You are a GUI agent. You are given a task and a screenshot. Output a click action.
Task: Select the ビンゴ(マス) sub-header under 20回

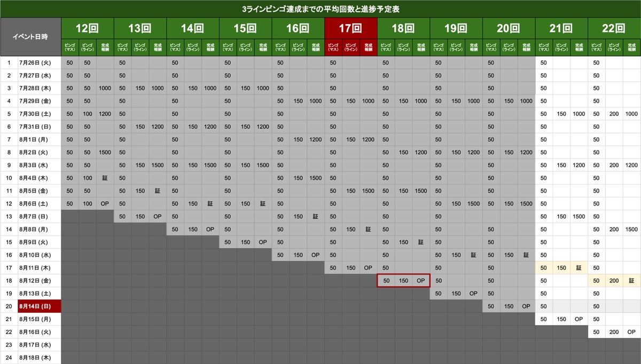[x=491, y=48]
